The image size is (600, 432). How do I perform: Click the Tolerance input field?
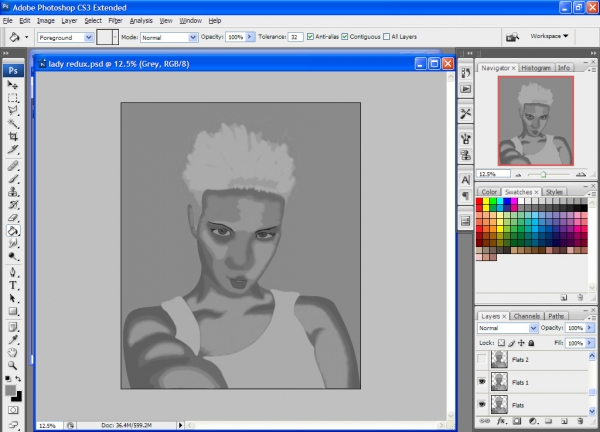(295, 37)
